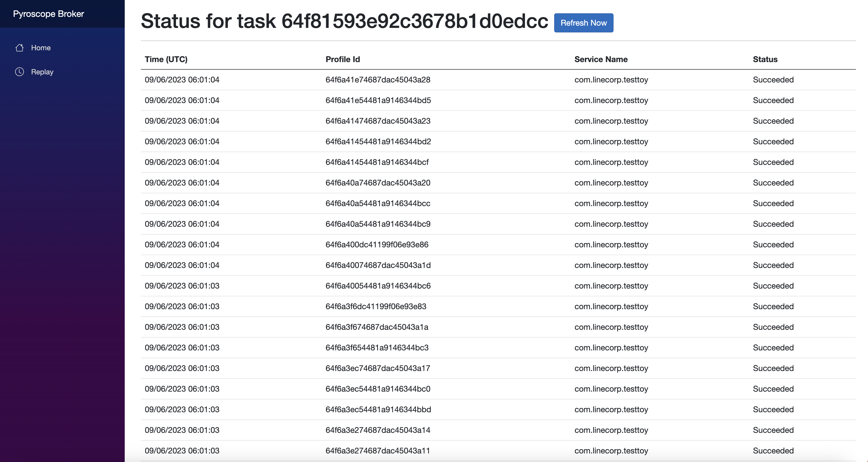
Task: Click Succeeded status in row 64f6a3e274687dac45043a14
Action: pyautogui.click(x=773, y=430)
